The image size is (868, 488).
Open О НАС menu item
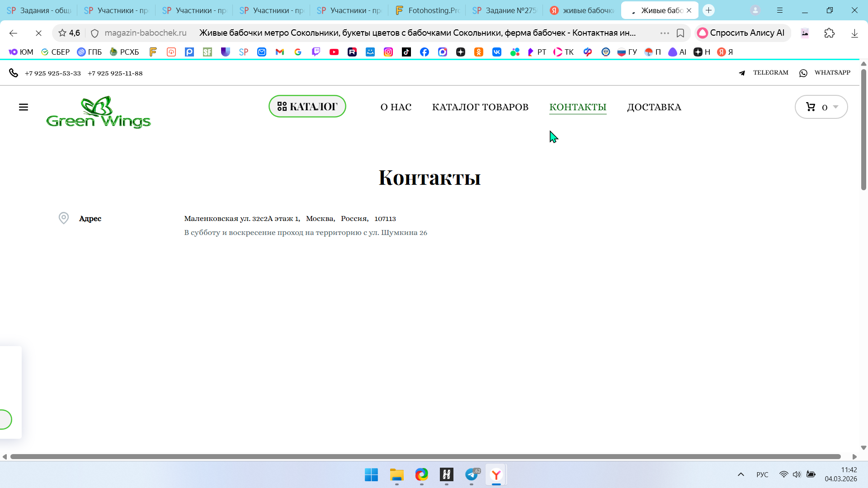tap(396, 107)
